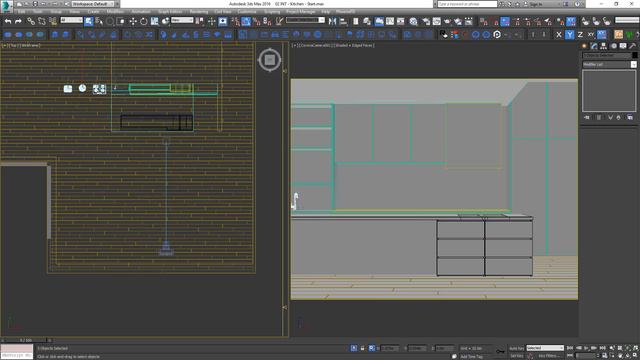Click the Render Production teapot

pos(448,21)
